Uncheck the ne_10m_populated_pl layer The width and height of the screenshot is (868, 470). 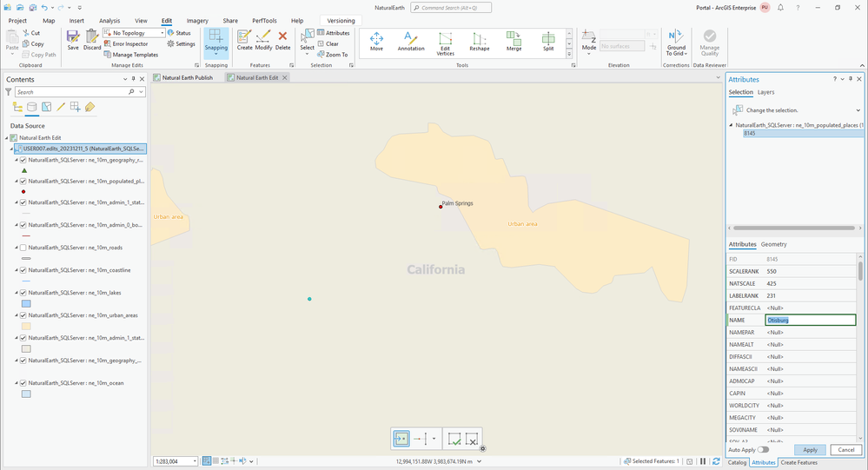pos(23,182)
